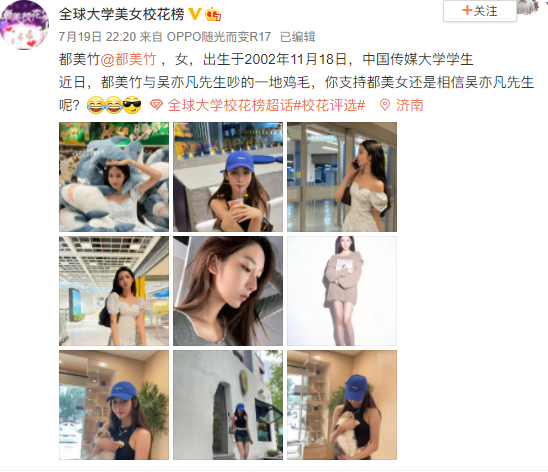Click the 关注 follow button
548x472 pixels.
[480, 11]
